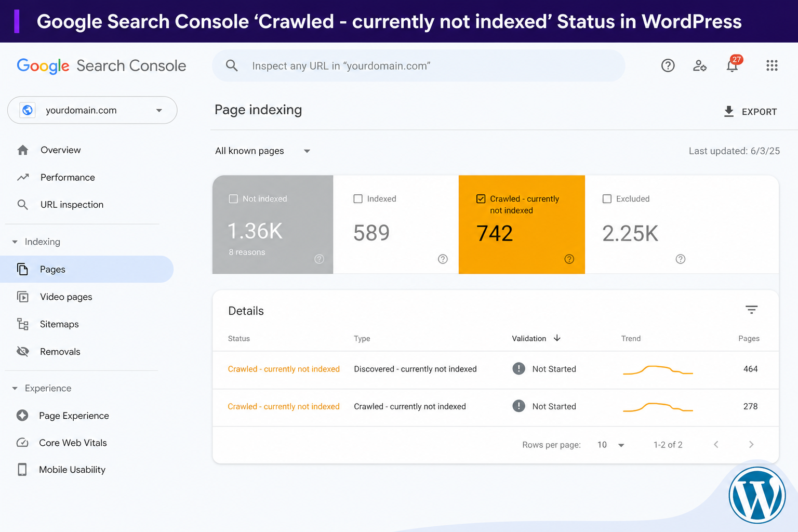Image resolution: width=798 pixels, height=532 pixels.
Task: Collapse the Indexing section
Action: [15, 242]
